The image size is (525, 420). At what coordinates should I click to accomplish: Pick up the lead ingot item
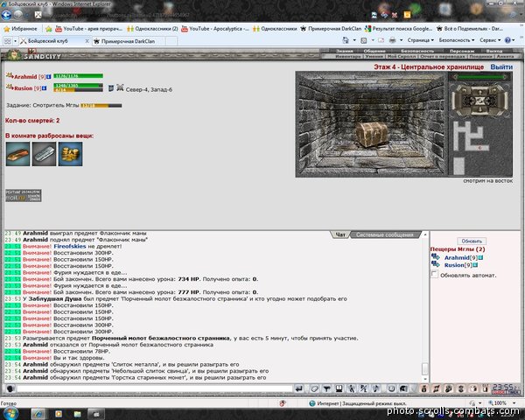tap(44, 154)
